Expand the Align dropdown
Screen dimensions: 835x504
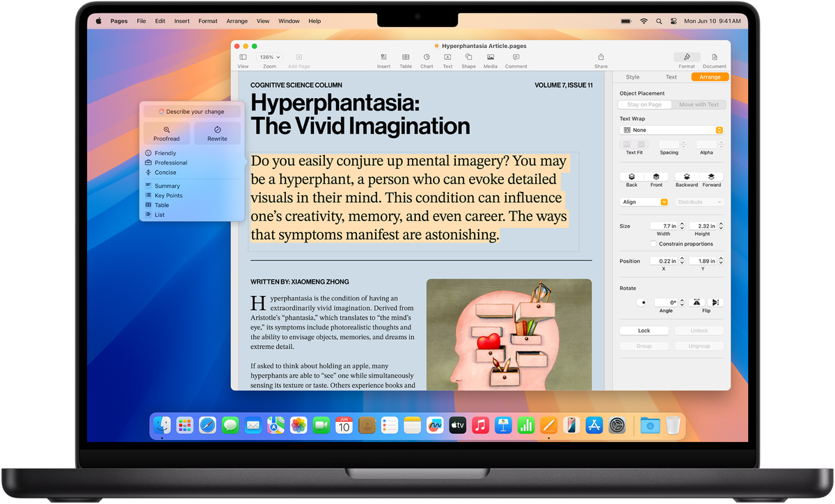[644, 202]
